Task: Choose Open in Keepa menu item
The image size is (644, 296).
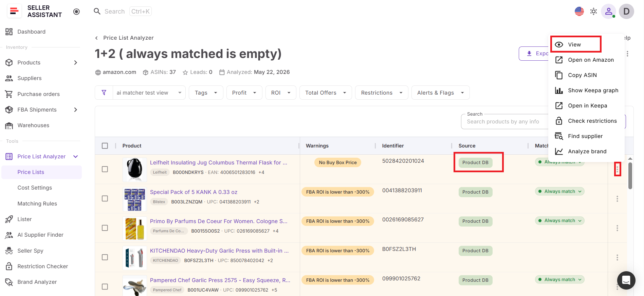Action: coord(586,105)
